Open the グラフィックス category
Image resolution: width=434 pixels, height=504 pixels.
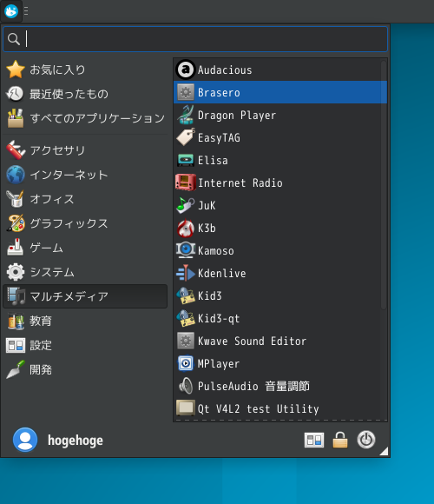point(85,223)
